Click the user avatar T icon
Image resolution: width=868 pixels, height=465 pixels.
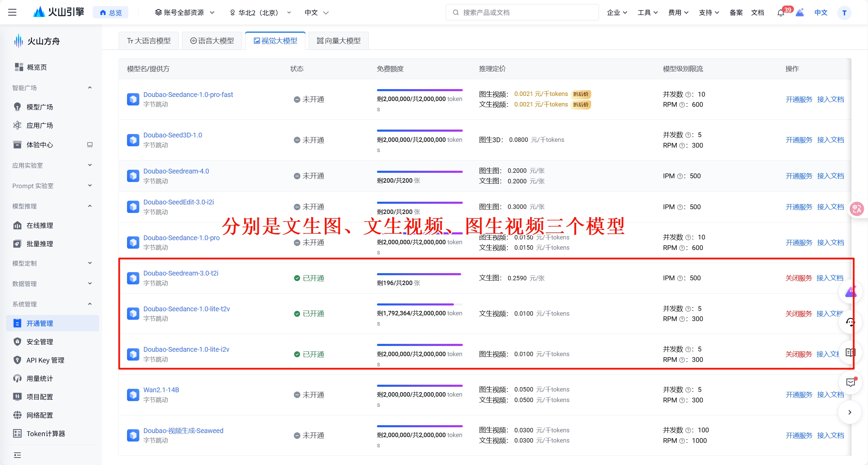[x=844, y=13]
